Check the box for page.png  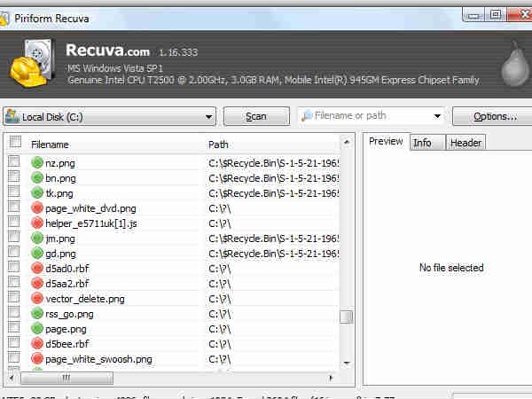point(14,327)
